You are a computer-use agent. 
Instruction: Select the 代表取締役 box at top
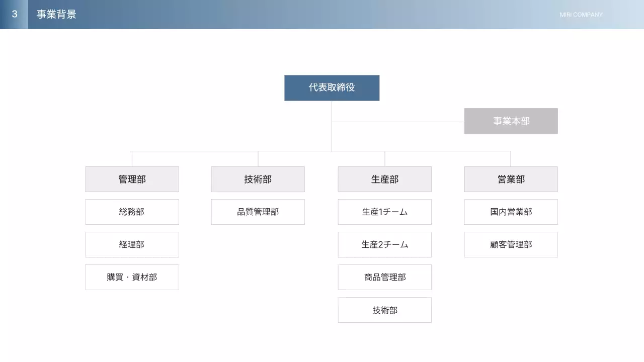click(x=332, y=88)
